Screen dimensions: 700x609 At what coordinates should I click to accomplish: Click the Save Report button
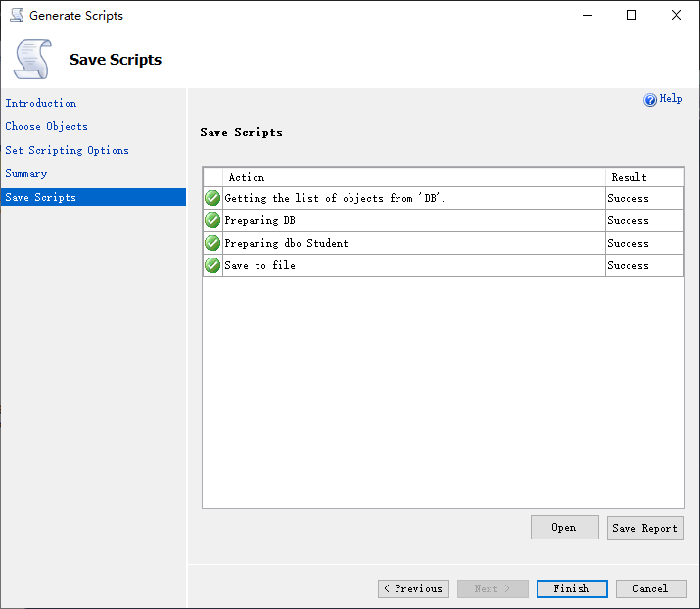645,528
